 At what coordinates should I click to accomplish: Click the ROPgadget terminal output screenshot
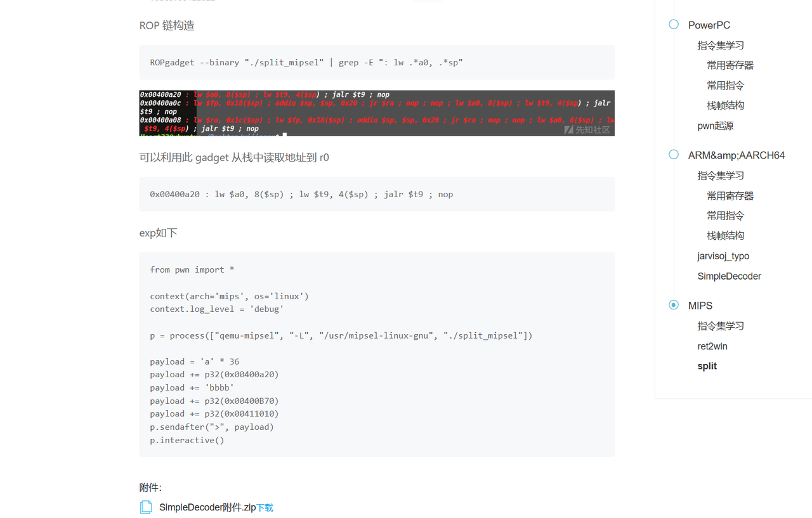pyautogui.click(x=377, y=113)
